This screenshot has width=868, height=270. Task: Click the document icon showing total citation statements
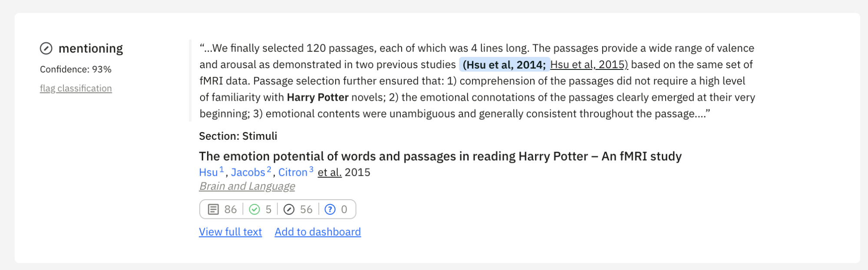tap(212, 209)
